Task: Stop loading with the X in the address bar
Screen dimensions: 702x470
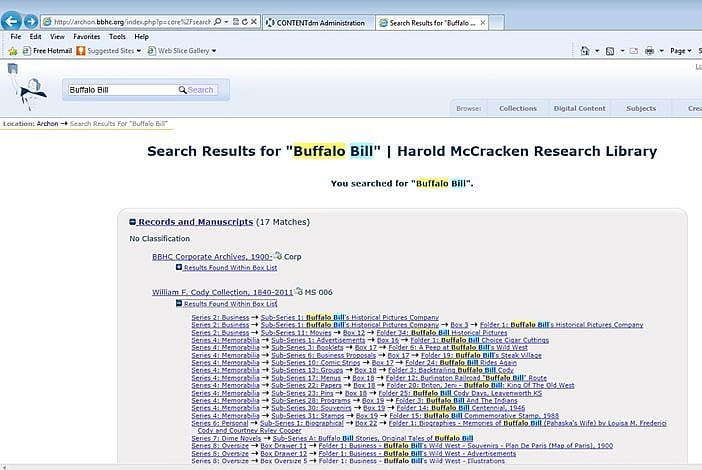Action: (x=253, y=21)
